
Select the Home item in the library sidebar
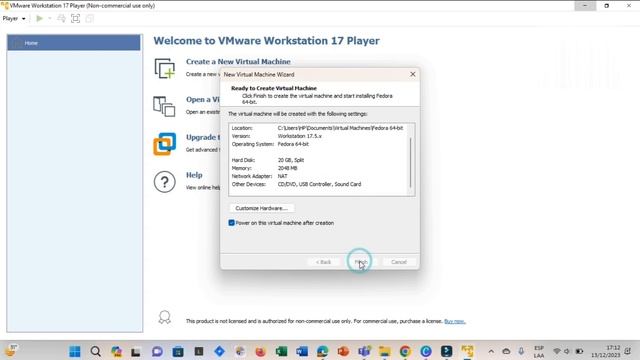click(74, 43)
